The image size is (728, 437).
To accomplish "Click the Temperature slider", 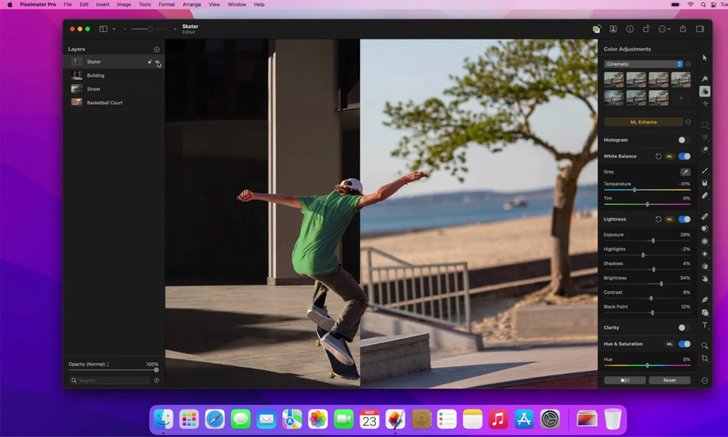I will (647, 190).
